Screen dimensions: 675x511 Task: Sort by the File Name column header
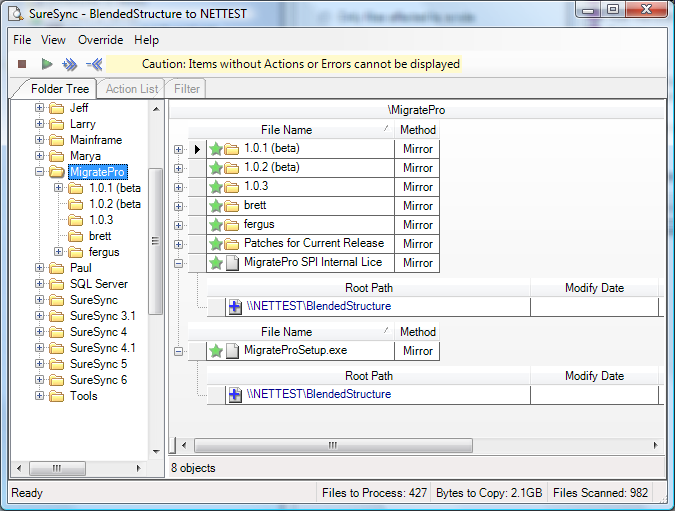coord(287,130)
